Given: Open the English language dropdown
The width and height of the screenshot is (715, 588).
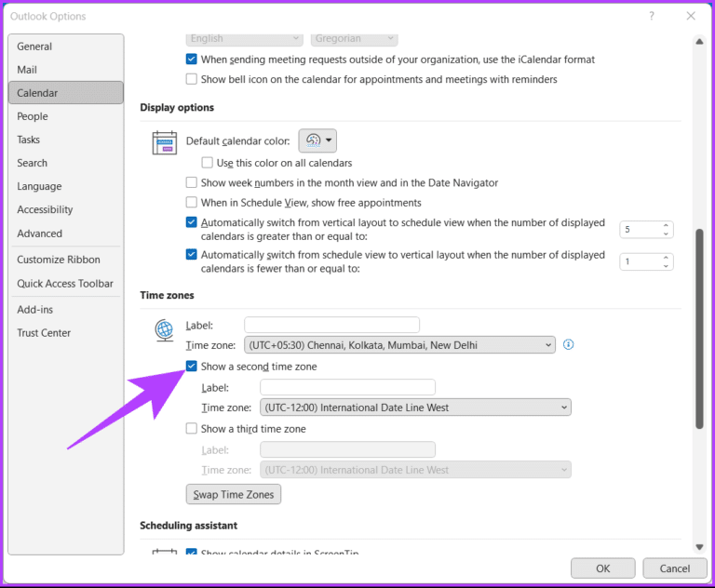Looking at the screenshot, I should click(245, 39).
